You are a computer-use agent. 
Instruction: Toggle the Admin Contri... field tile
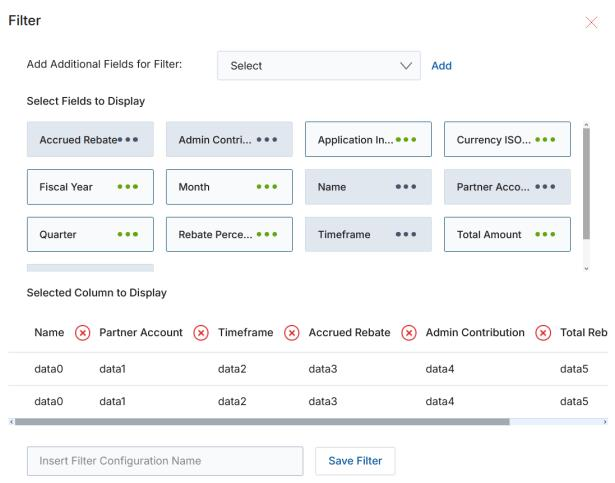pyautogui.click(x=229, y=139)
